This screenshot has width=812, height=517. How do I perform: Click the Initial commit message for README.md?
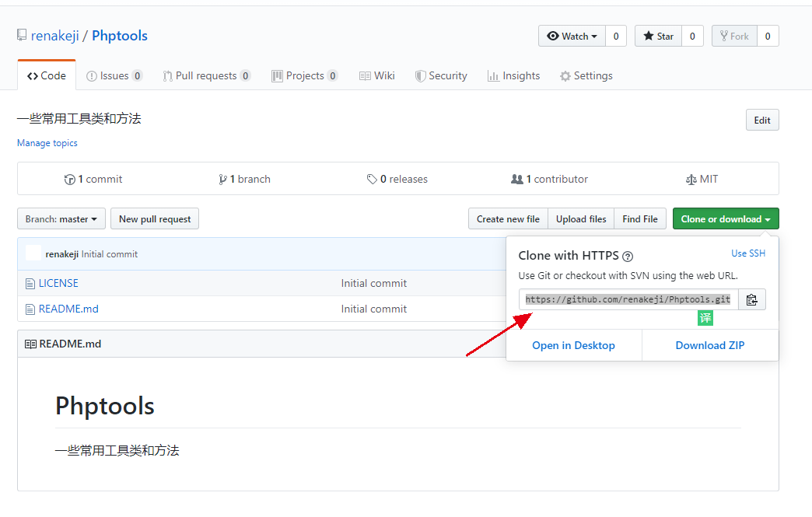tap(374, 309)
